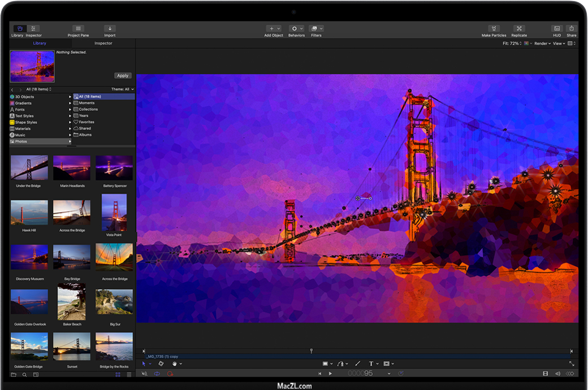Select the Pan hand tool
The image size is (588, 390).
[x=175, y=364]
